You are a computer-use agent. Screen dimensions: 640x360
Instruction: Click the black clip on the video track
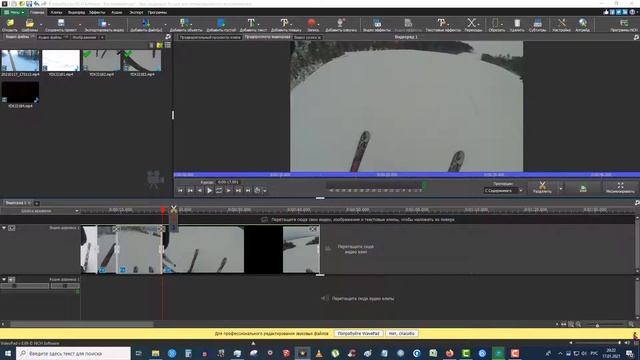coord(263,249)
